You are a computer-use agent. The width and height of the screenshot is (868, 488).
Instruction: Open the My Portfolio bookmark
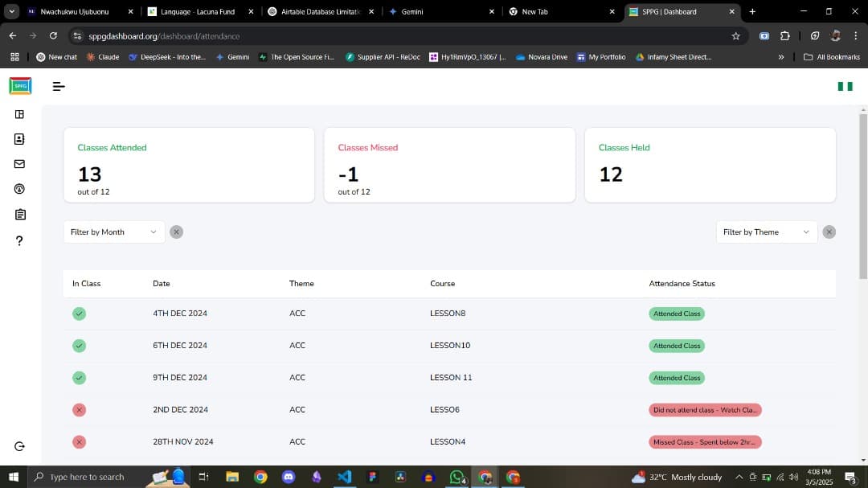click(601, 57)
